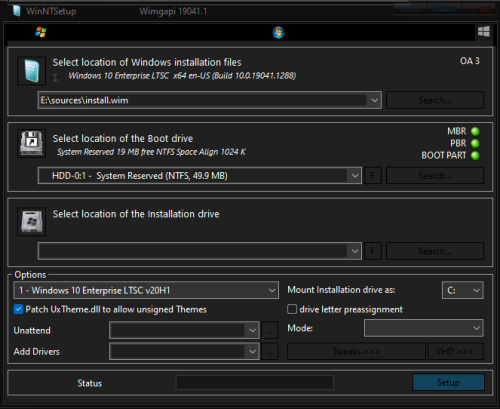500x409 pixels.
Task: Open the Mount Installation drive C: dropdown
Action: [x=463, y=290]
